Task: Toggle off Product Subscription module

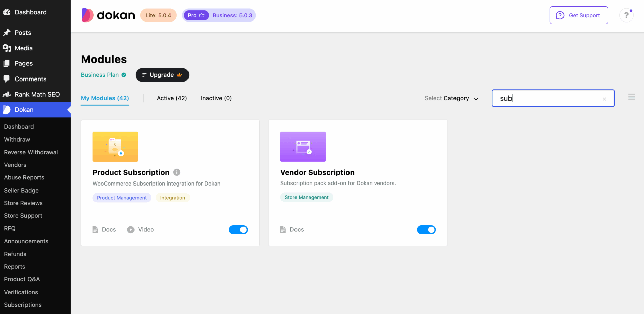Action: click(238, 230)
